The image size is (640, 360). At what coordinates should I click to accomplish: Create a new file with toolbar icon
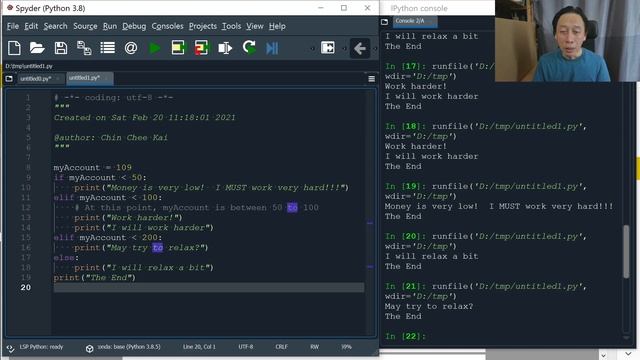pyautogui.click(x=14, y=48)
